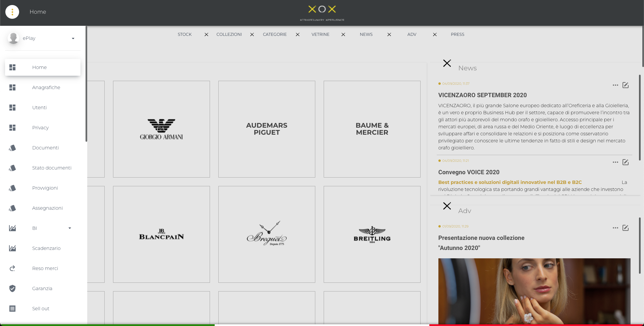
Task: Click the ePlay user avatar
Action: 13,38
